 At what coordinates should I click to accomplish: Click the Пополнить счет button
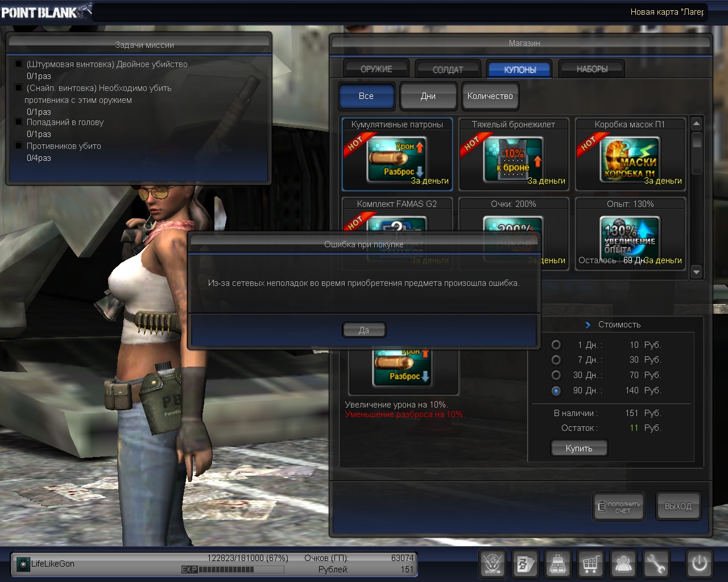pyautogui.click(x=619, y=506)
